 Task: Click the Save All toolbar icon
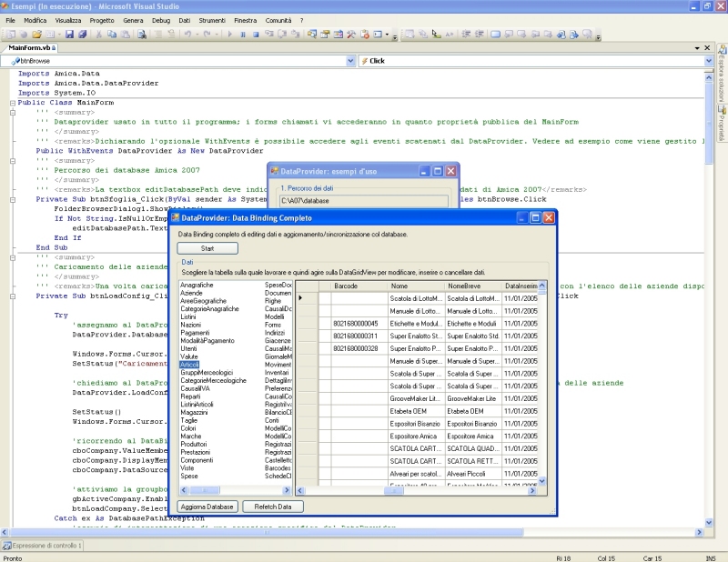(82, 35)
